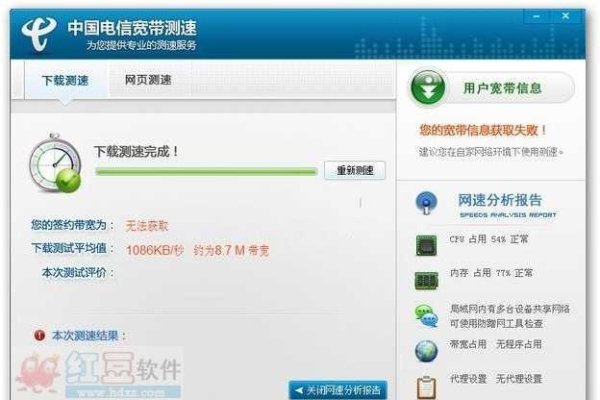600x400 pixels.
Task: Click the 无法获取 bandwidth value
Action: pos(147,226)
